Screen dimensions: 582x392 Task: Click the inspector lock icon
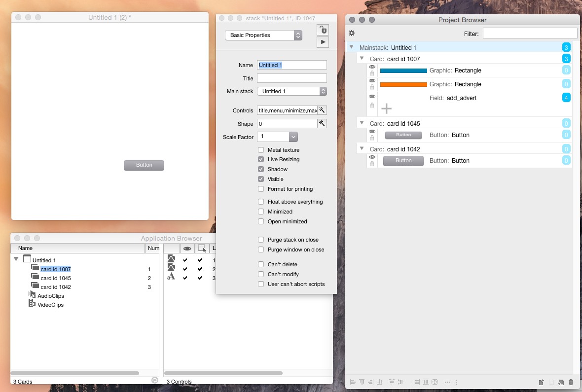point(323,30)
